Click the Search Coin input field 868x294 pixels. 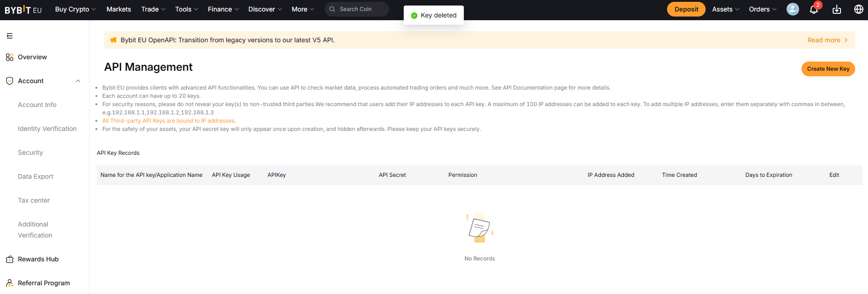(x=357, y=9)
